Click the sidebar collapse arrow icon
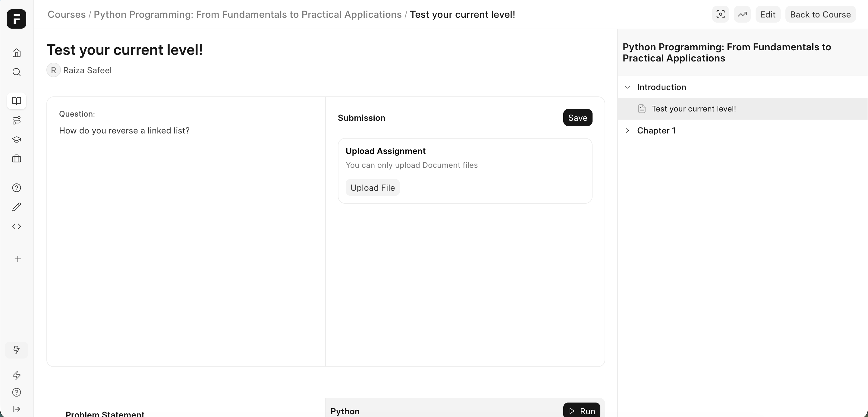 tap(17, 409)
